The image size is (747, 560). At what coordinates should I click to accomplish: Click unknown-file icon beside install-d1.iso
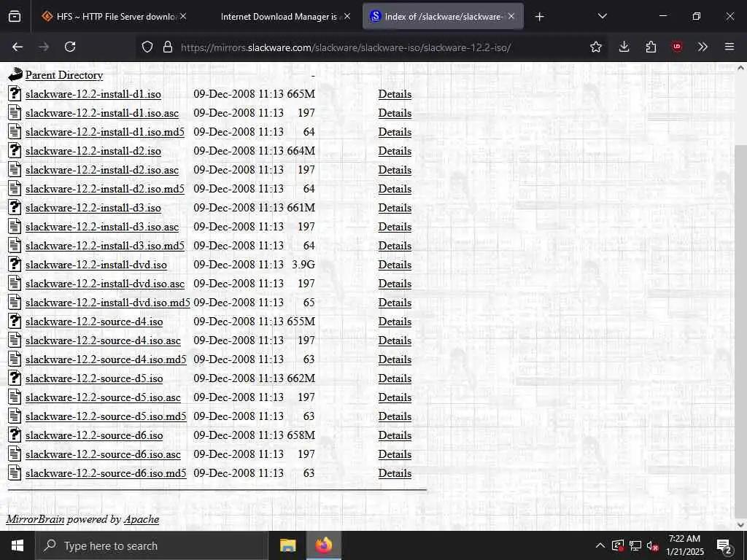(x=15, y=93)
